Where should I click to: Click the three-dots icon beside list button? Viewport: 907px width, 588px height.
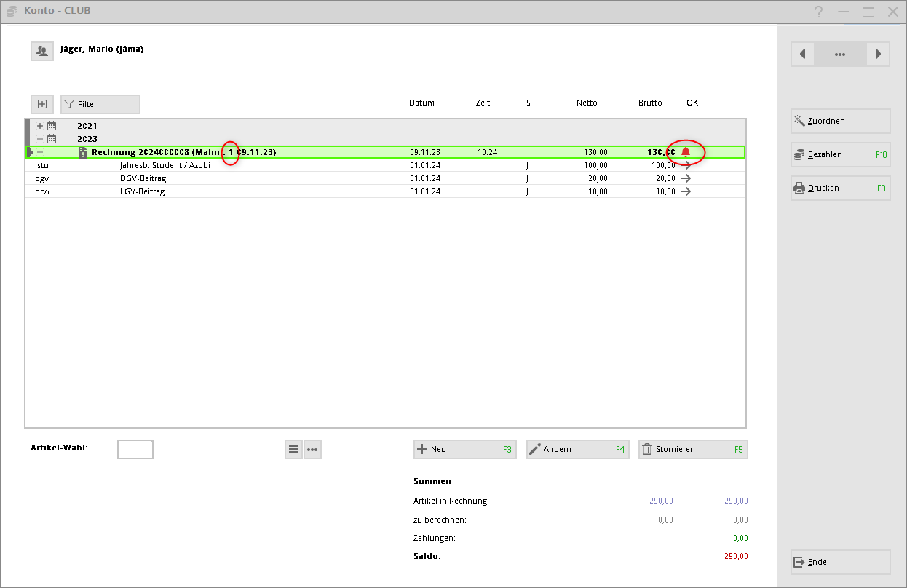(x=312, y=449)
